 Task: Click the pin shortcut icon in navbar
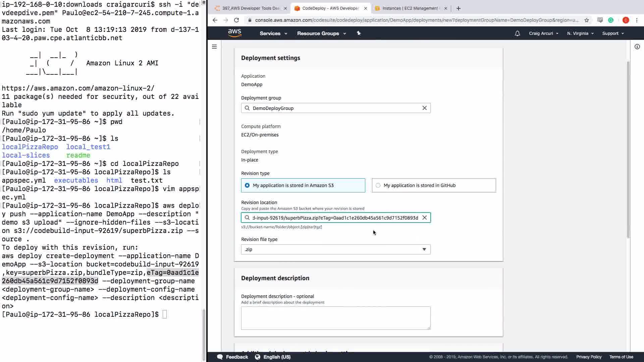click(359, 33)
